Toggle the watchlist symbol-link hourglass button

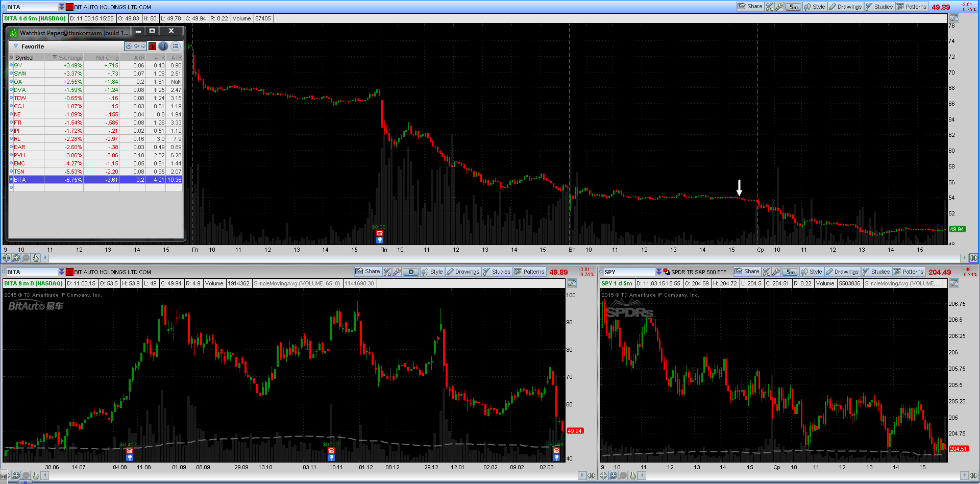pos(163,46)
